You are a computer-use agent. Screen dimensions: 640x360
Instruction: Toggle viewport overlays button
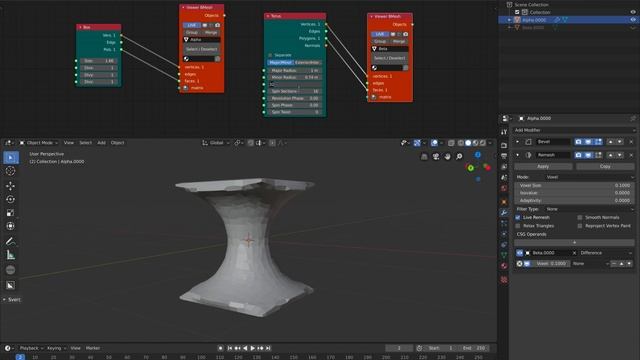(434, 143)
